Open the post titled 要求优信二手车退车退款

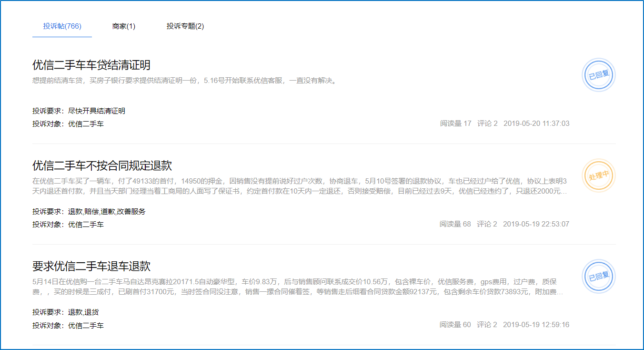(x=91, y=266)
